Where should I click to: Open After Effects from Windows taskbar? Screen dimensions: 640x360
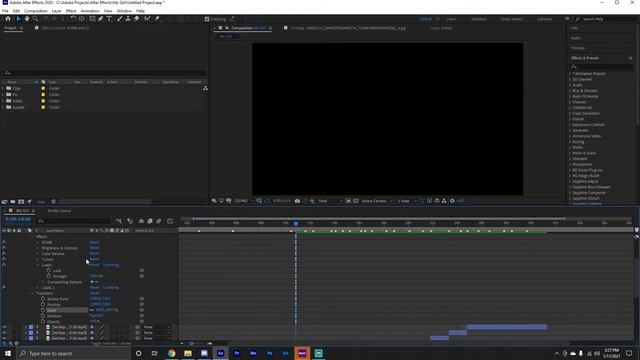click(x=220, y=353)
